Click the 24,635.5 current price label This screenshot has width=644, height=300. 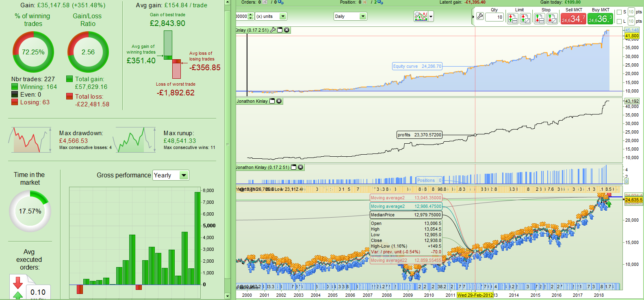pos(633,200)
